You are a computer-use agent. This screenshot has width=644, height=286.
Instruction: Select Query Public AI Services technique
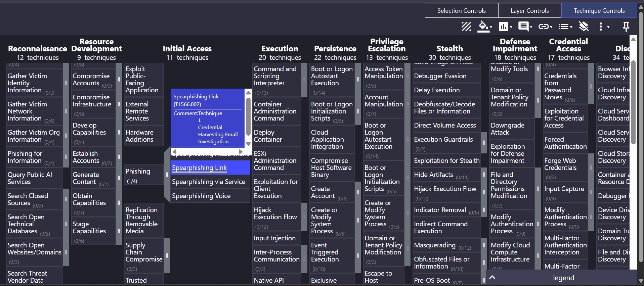click(x=34, y=178)
